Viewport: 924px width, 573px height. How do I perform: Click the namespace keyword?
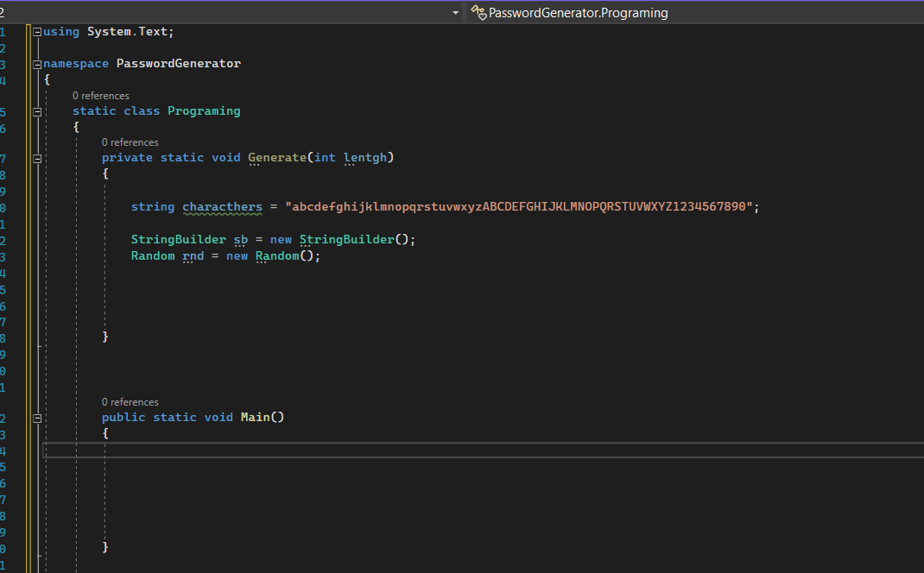(x=76, y=64)
